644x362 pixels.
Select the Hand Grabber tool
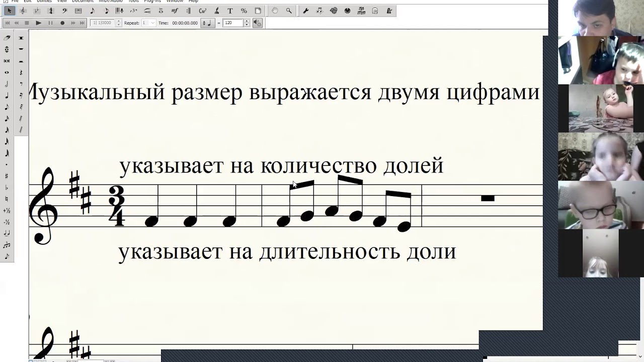(x=275, y=11)
